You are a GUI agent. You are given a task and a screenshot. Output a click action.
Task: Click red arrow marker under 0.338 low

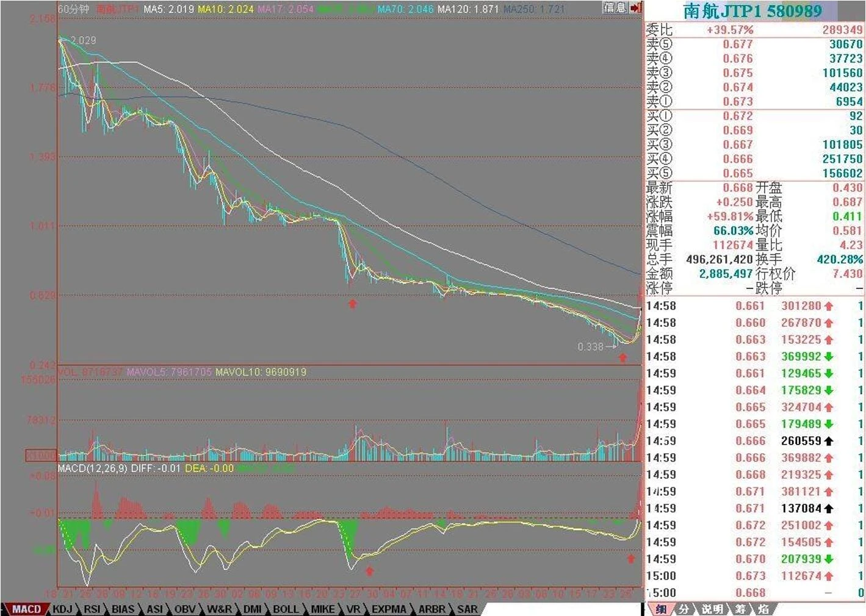(x=622, y=358)
